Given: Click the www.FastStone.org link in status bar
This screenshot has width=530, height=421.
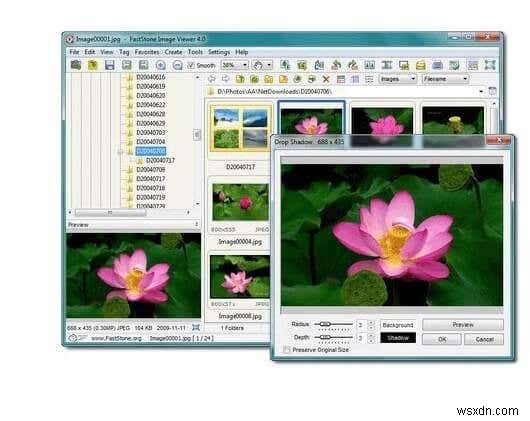Looking at the screenshot, I should 116,338.
